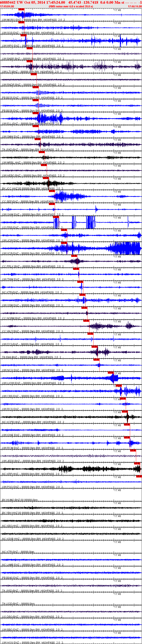
Task: Click the 17:46 tick label on UW.MORO trace
Action: pos(118,10)
